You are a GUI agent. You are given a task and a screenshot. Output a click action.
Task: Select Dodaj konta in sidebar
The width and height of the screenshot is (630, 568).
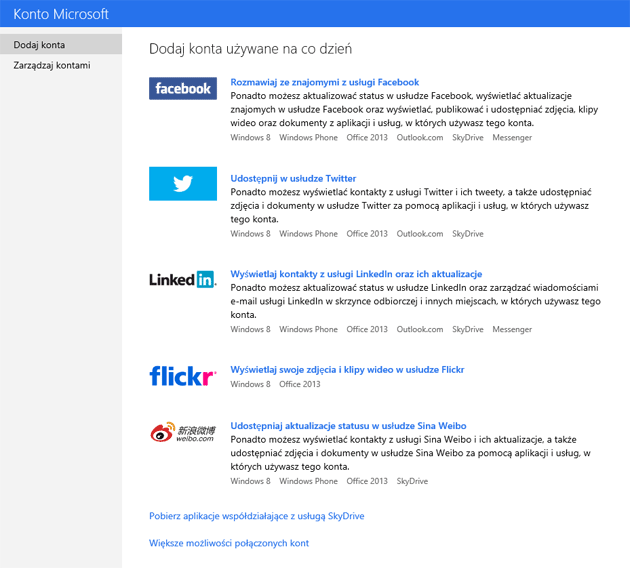61,45
